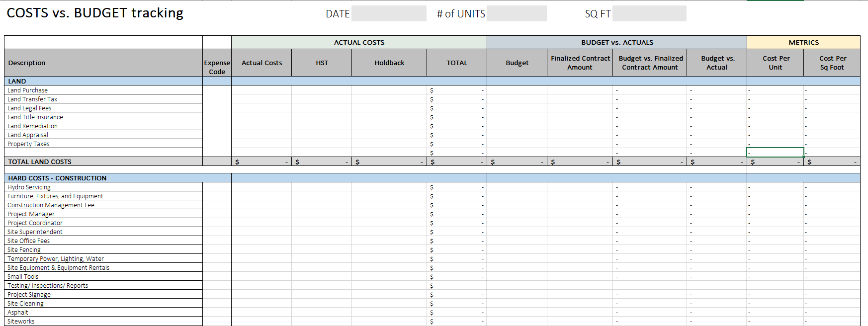Click the SQ FT input field
This screenshot has width=868, height=326.
click(649, 13)
